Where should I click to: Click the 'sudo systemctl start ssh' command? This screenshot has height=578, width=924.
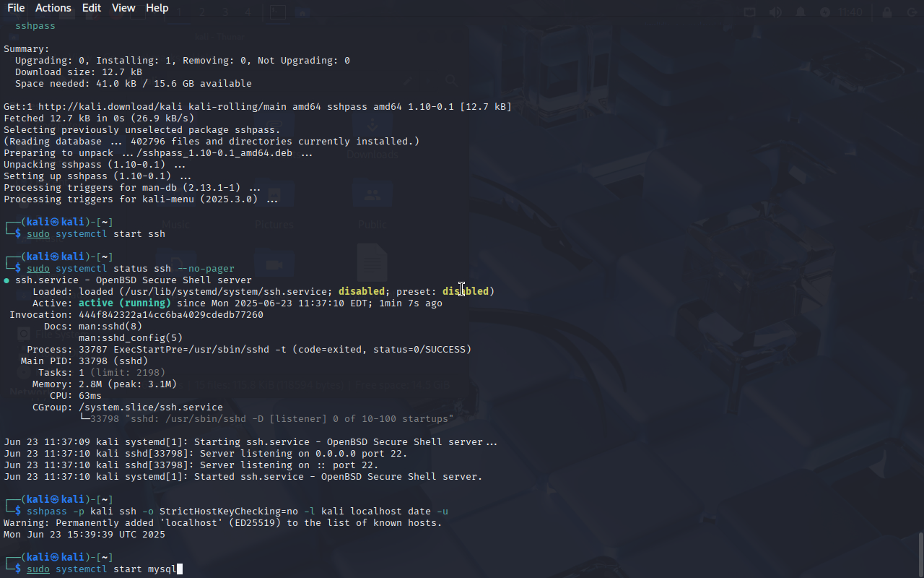pos(96,234)
